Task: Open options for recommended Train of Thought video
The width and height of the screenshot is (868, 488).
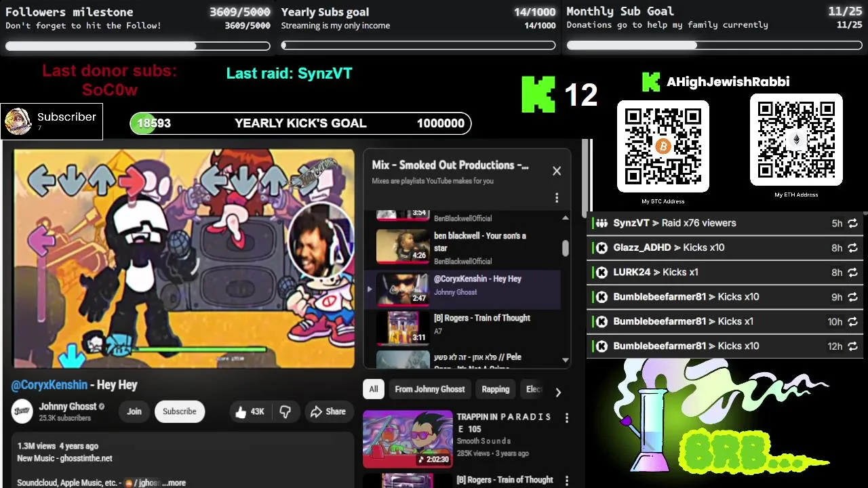Action: click(567, 481)
